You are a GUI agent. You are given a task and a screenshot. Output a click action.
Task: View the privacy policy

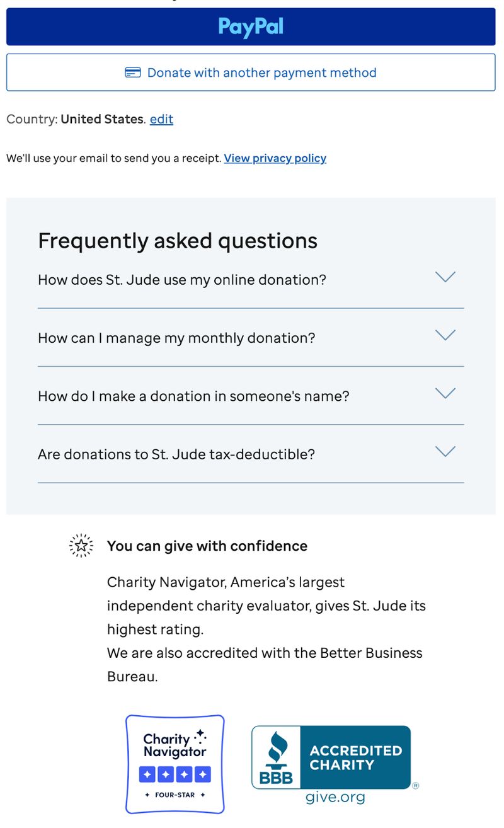tap(275, 158)
